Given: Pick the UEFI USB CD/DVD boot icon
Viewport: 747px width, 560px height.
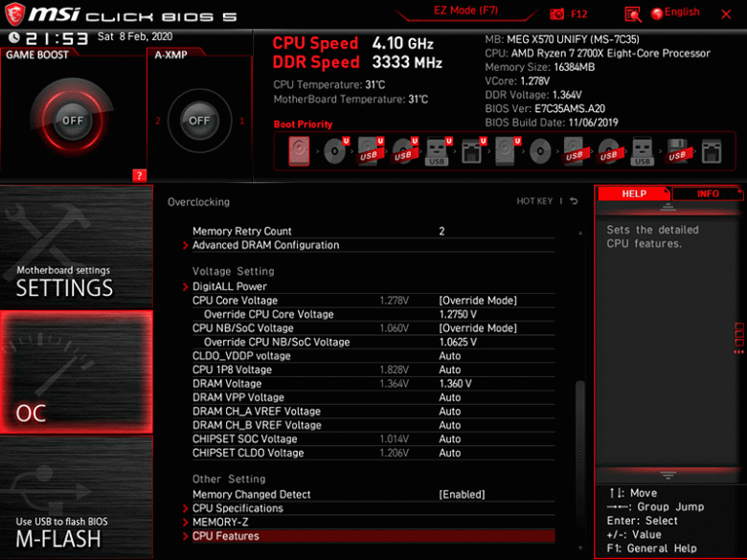Looking at the screenshot, I should (404, 151).
